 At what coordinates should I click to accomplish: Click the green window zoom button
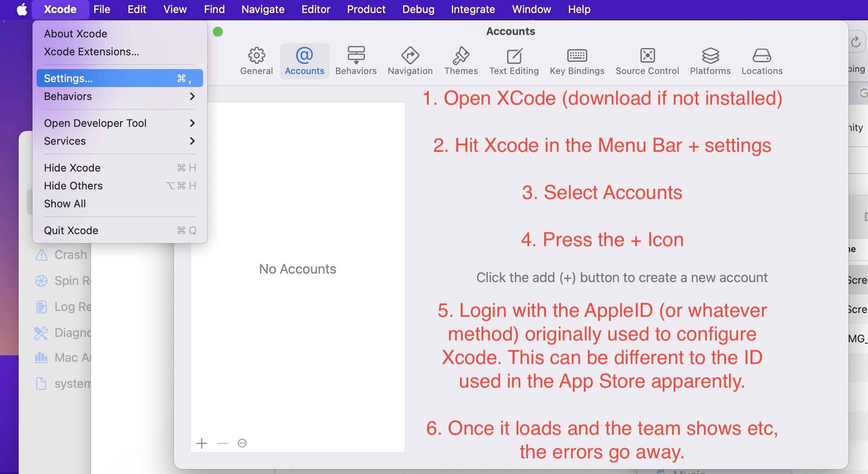click(218, 32)
